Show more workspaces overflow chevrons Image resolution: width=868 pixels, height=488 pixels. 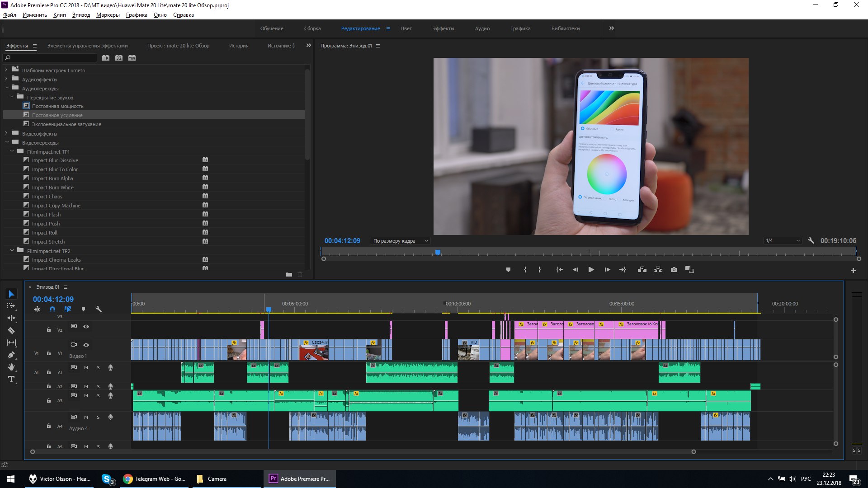pos(611,28)
